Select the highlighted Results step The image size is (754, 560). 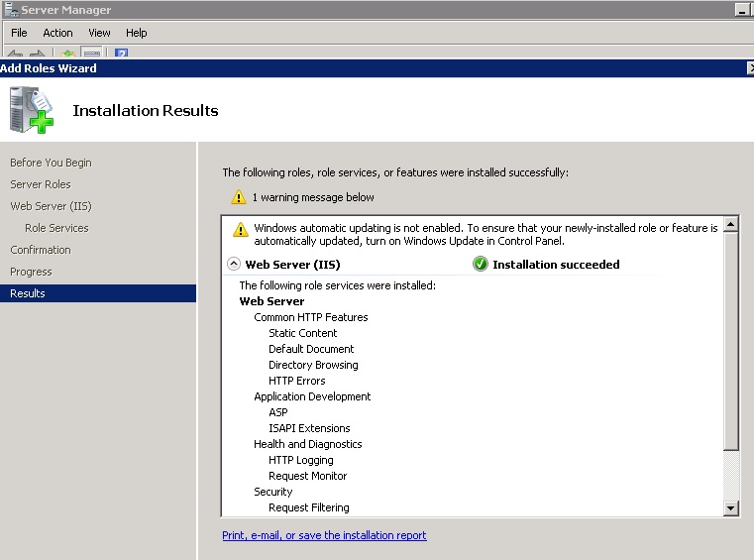(x=98, y=293)
